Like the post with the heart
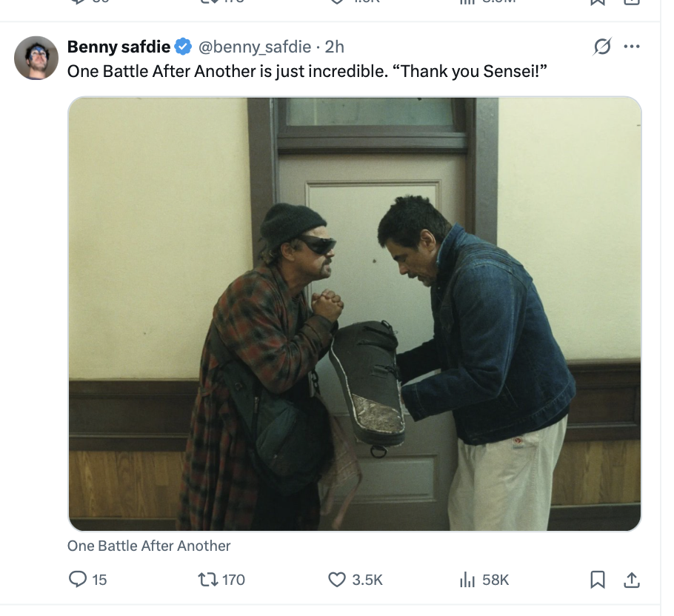 tap(337, 580)
